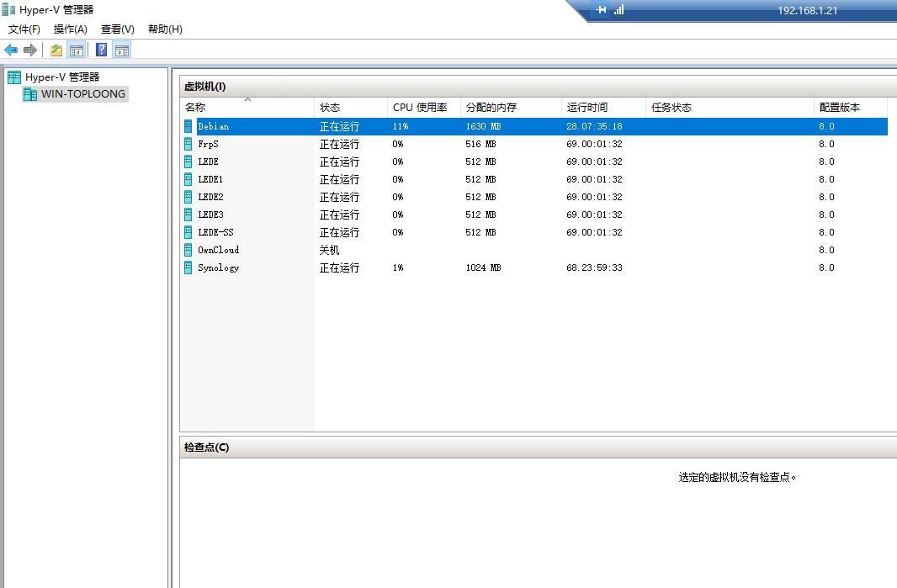
Task: Click the 选定的虚拟机没有检查点 message
Action: (x=737, y=477)
